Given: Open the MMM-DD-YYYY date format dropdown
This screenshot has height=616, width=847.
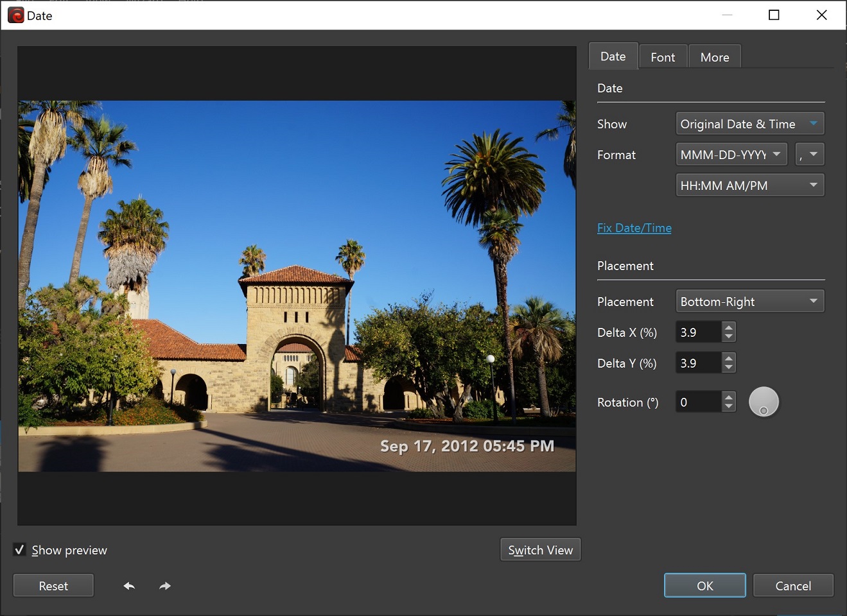Looking at the screenshot, I should coord(731,154).
